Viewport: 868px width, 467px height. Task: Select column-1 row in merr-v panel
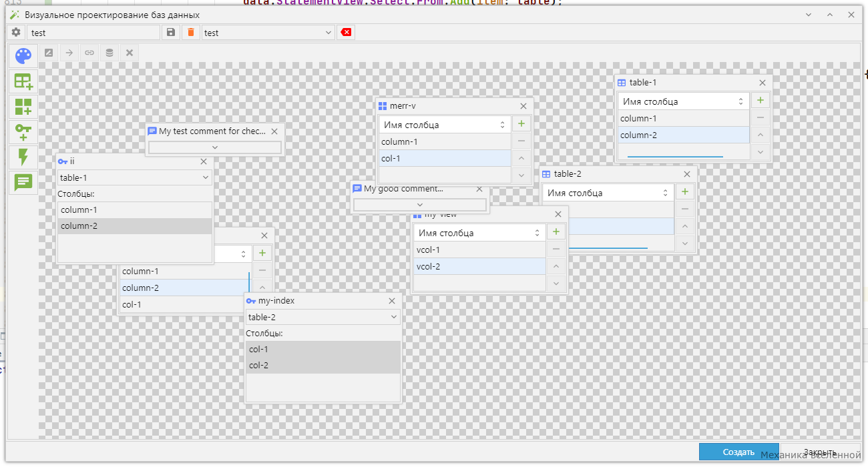pos(445,141)
